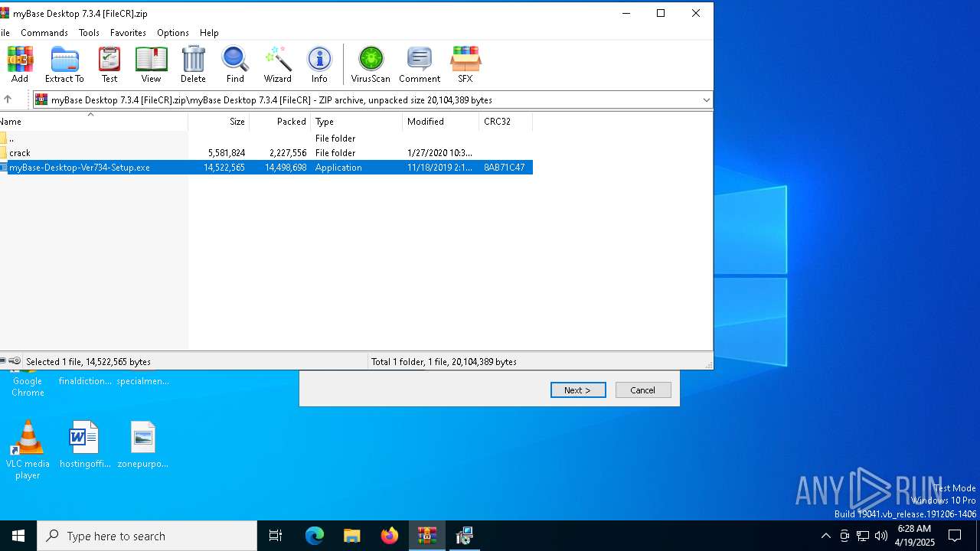
Task: Run VirusScan on archive
Action: coord(371,65)
